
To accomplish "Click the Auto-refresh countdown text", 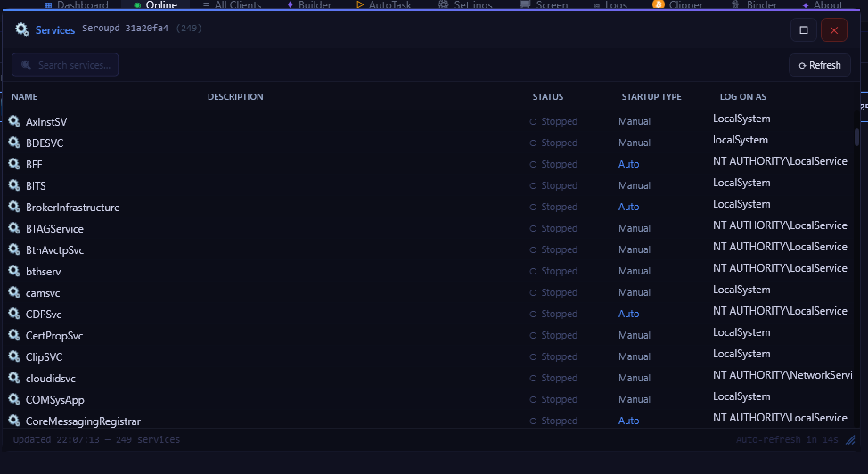I will coord(787,439).
